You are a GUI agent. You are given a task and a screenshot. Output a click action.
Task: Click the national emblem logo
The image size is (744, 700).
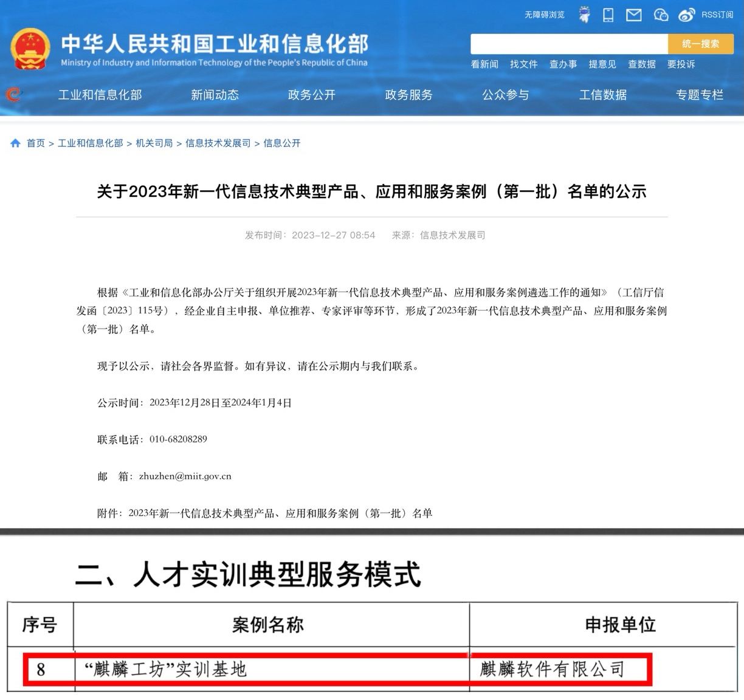click(30, 49)
